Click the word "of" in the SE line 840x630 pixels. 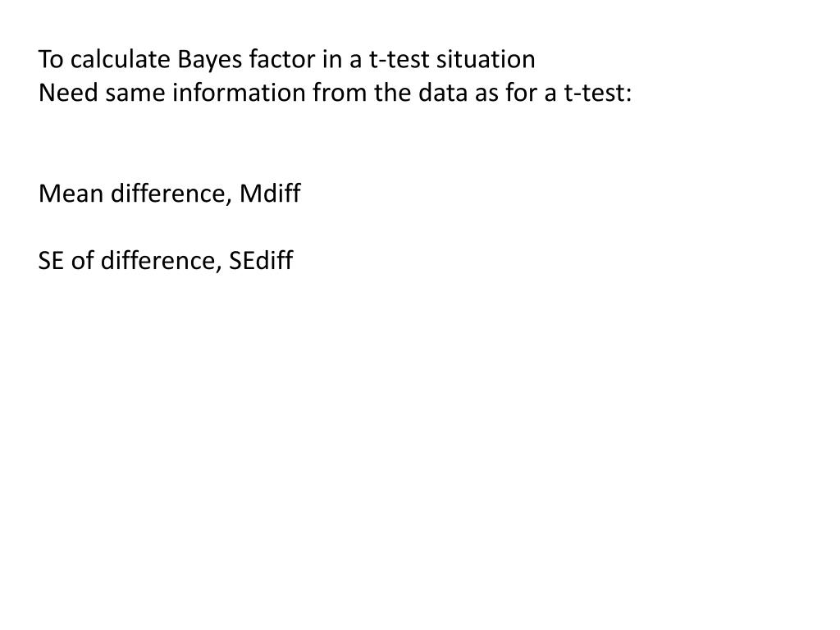point(83,261)
